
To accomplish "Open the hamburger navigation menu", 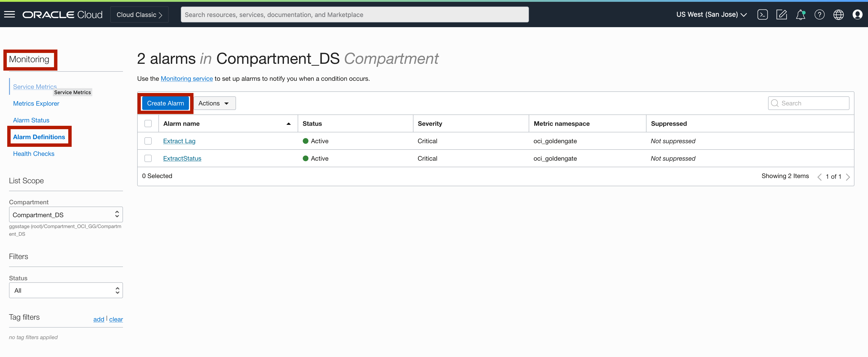I will (9, 14).
